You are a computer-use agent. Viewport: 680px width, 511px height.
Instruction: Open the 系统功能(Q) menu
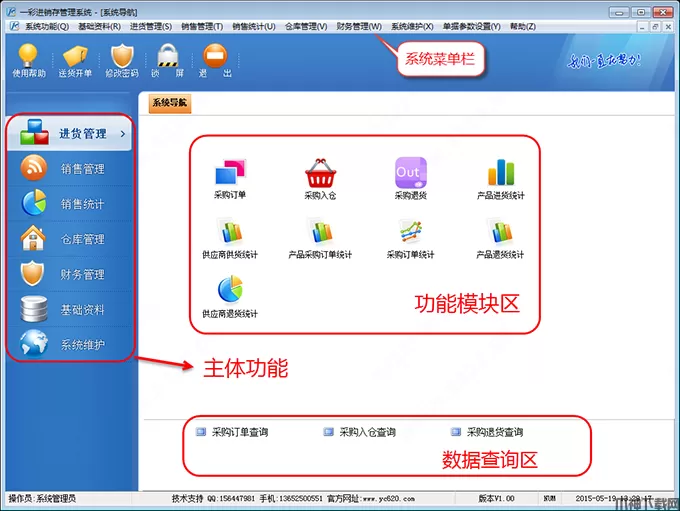pos(47,26)
